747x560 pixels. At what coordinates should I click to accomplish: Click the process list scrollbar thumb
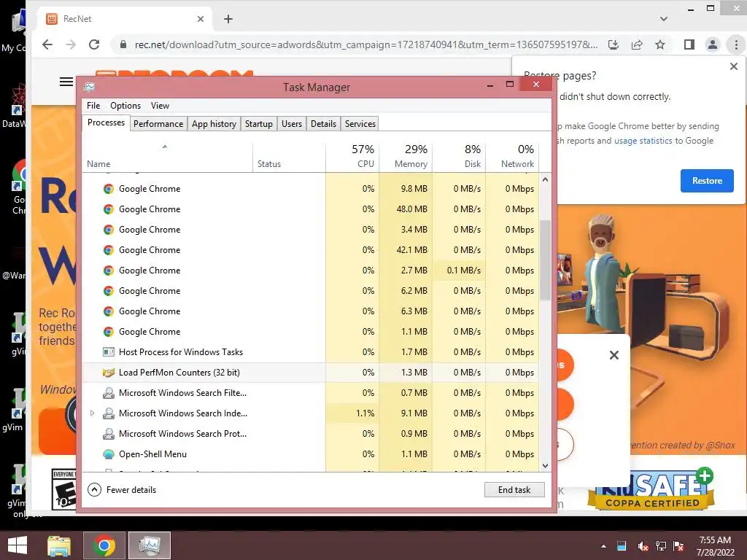click(545, 260)
